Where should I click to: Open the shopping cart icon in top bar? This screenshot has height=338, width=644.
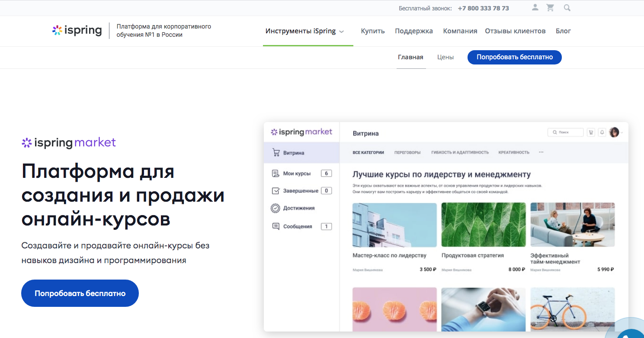click(550, 7)
